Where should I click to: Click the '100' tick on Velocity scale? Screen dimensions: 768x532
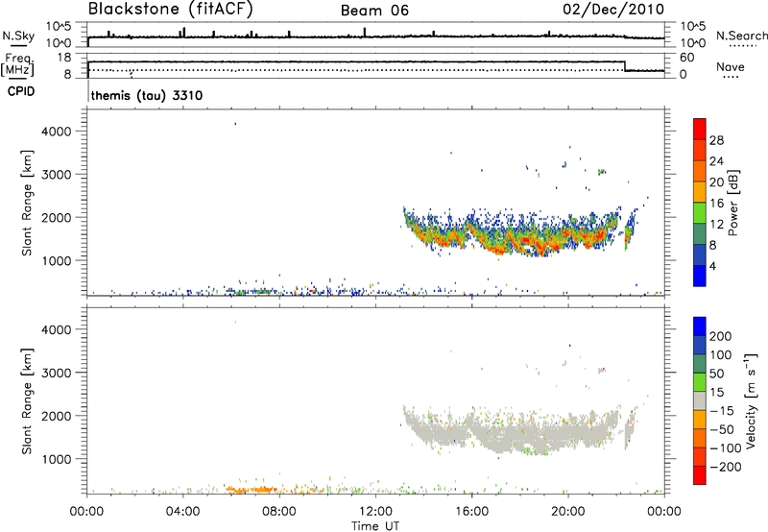coord(721,354)
